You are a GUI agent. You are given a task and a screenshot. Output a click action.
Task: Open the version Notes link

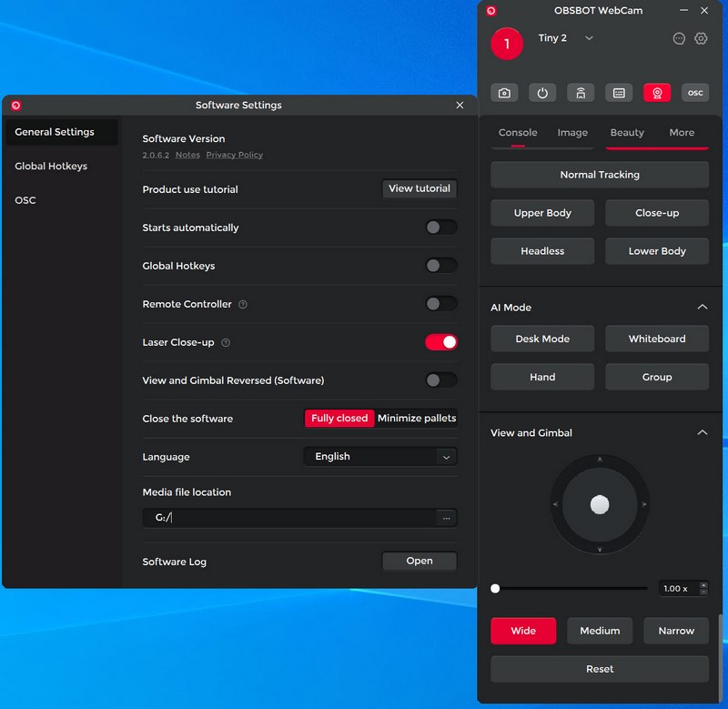pos(187,155)
